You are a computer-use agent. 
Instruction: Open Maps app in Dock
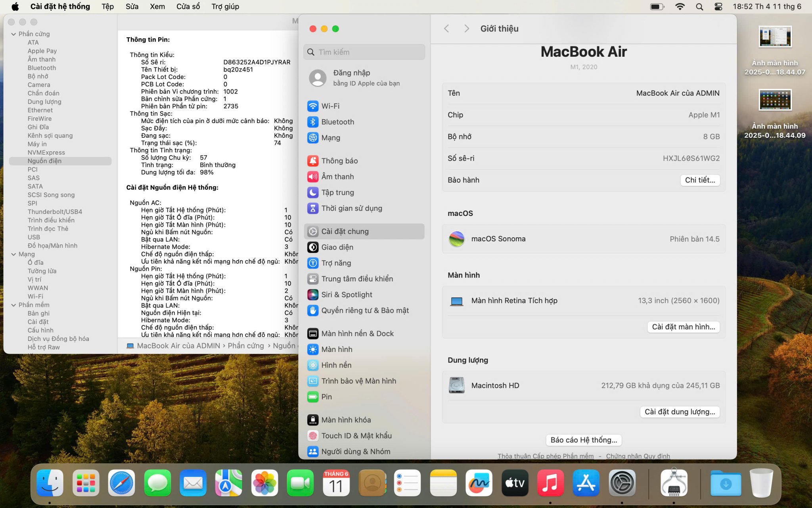click(229, 483)
